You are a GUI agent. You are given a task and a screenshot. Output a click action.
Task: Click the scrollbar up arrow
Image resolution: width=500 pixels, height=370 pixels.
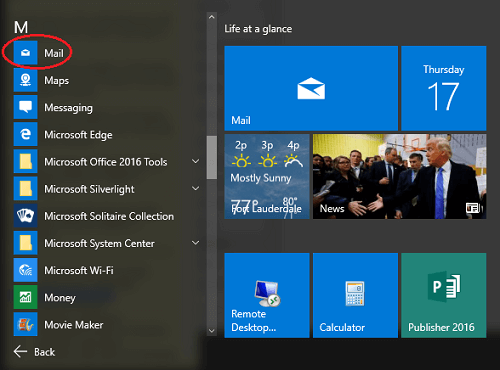[211, 17]
